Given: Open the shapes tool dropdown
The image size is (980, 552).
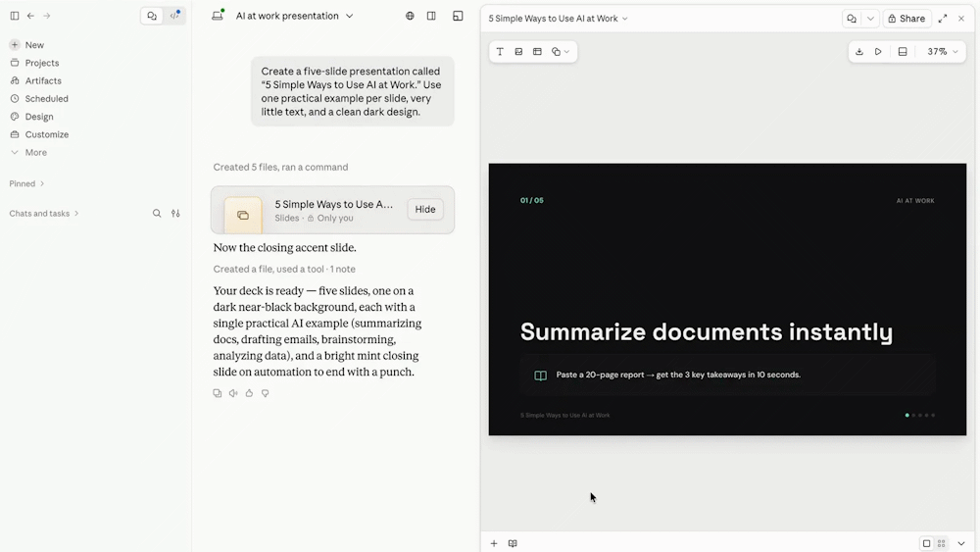Looking at the screenshot, I should (560, 52).
